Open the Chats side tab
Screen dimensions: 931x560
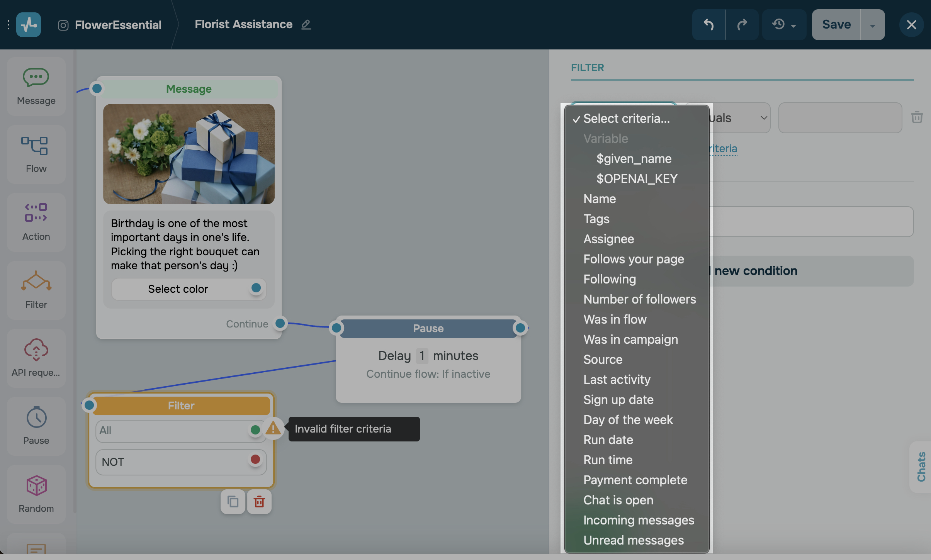(x=921, y=467)
